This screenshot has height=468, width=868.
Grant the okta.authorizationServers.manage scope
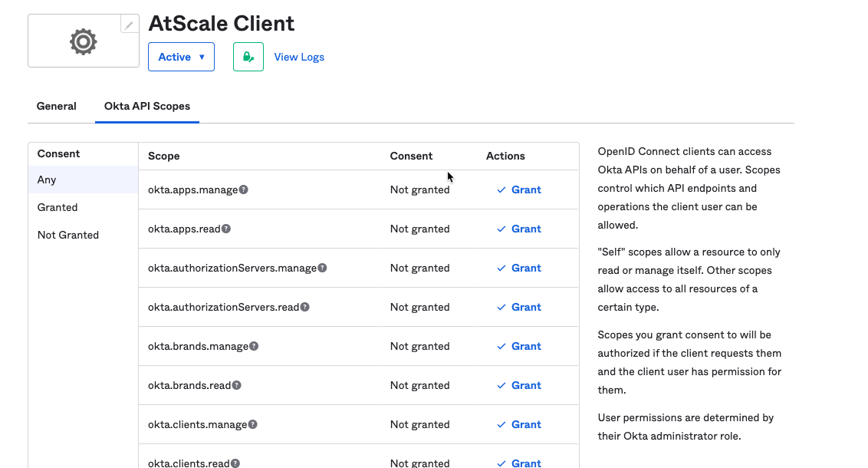tap(518, 268)
